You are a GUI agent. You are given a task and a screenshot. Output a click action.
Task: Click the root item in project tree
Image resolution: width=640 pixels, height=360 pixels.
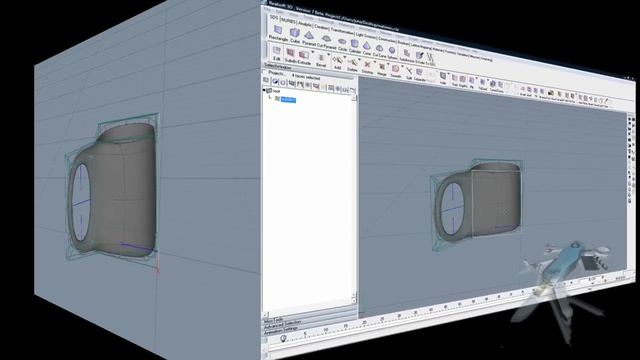276,91
